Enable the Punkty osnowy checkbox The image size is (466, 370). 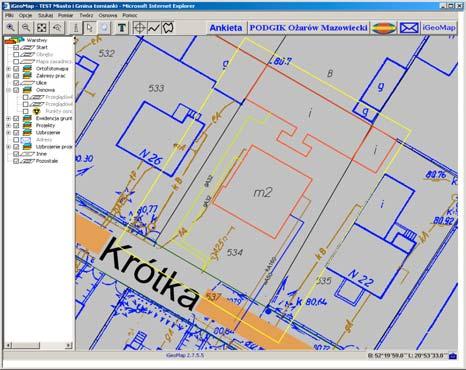(x=26, y=111)
